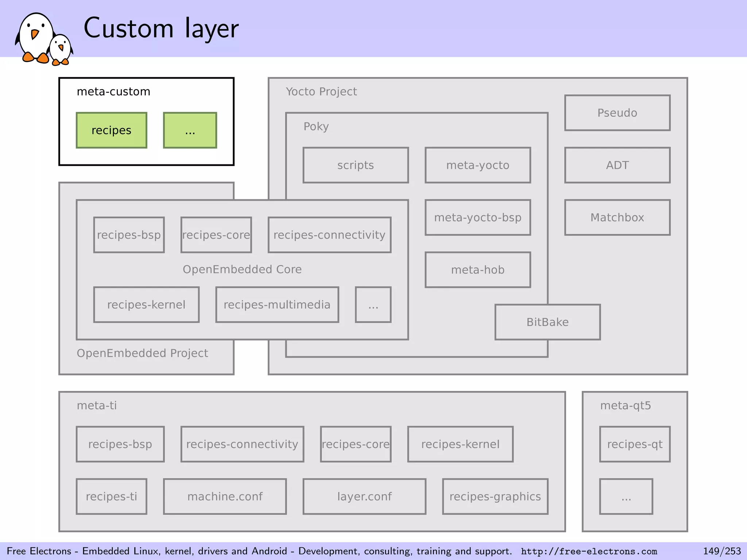Select the meta-yocto box in Poky
This screenshot has width=747, height=560.
point(477,165)
